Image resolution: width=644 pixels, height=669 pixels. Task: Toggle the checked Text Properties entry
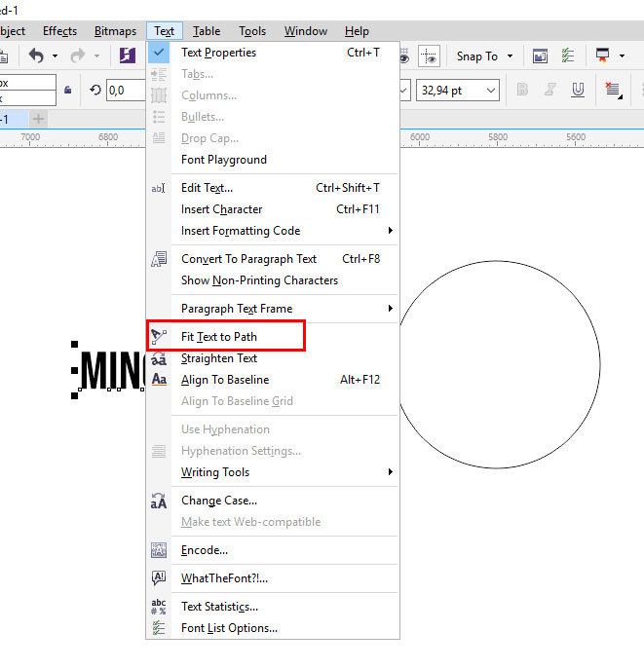(273, 53)
